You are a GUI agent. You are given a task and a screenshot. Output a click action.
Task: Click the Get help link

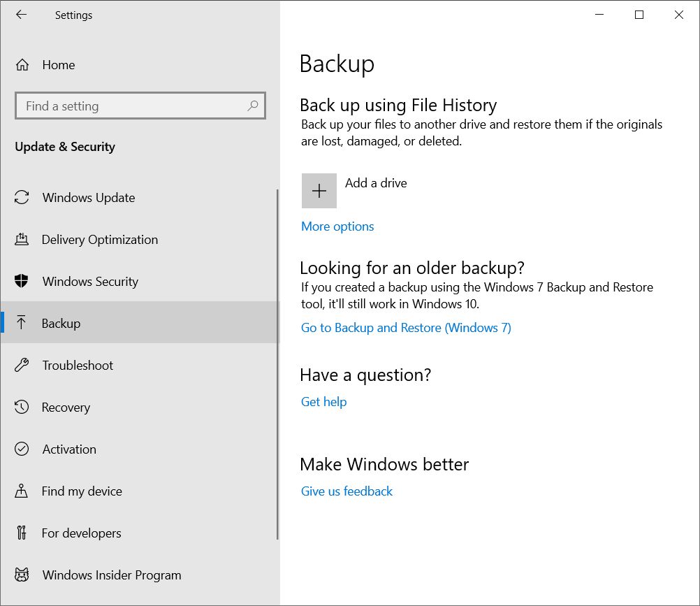323,402
